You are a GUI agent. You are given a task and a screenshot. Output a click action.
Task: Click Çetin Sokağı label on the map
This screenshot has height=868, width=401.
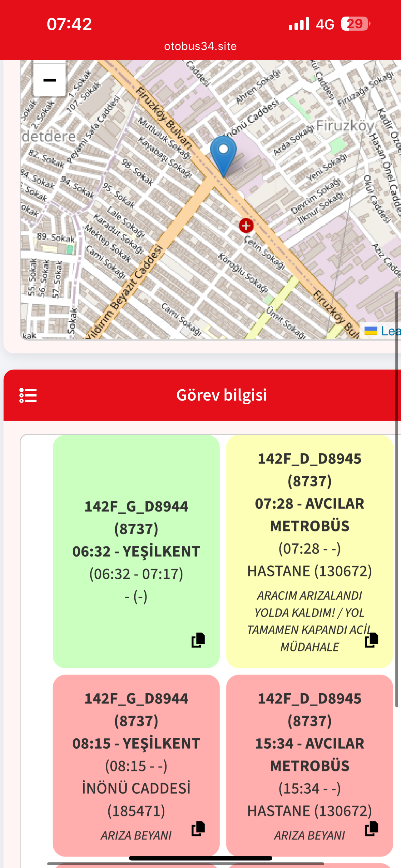pyautogui.click(x=265, y=253)
